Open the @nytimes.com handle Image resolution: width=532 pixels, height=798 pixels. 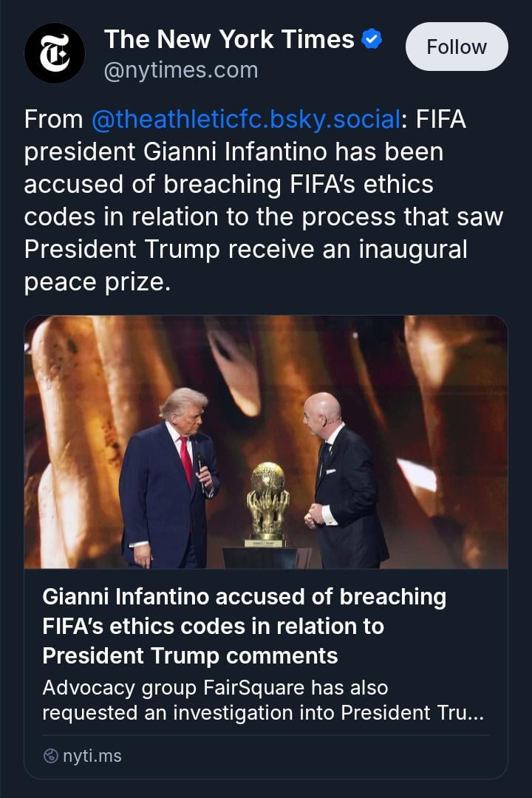tap(181, 70)
